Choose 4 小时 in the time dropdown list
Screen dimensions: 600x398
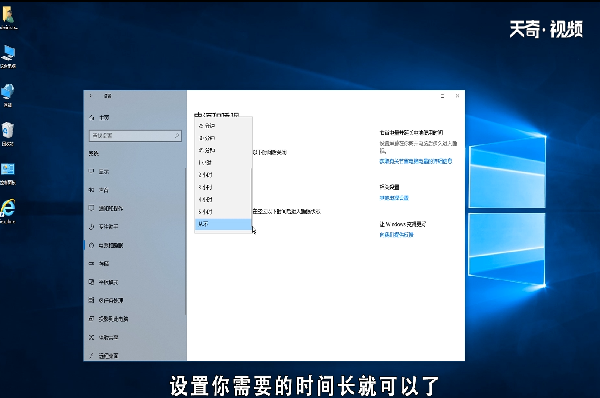click(x=223, y=199)
